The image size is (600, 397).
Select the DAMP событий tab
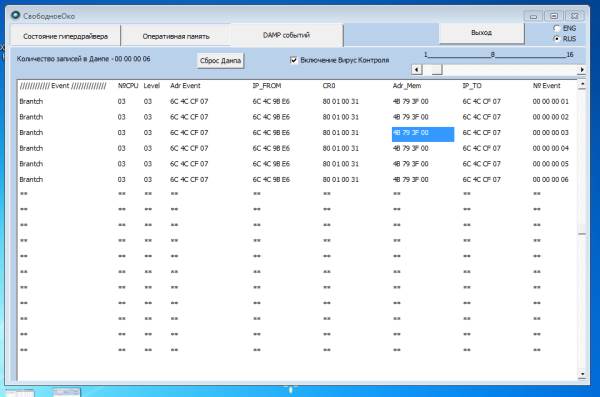pos(287,35)
